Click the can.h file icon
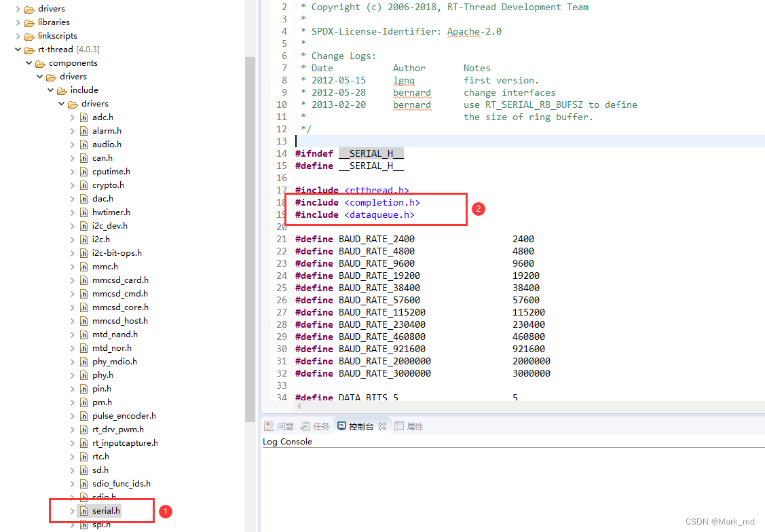765x532 pixels. [x=84, y=158]
